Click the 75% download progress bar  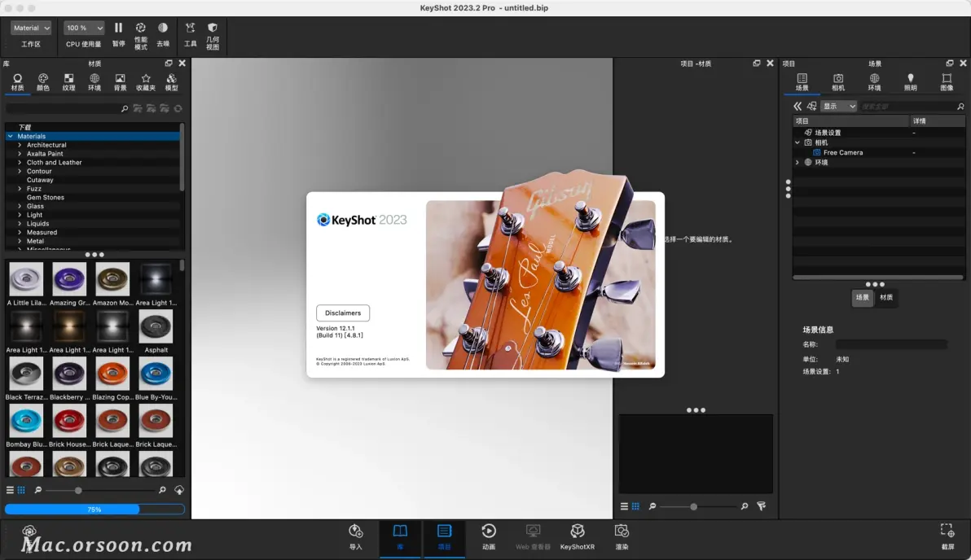94,510
